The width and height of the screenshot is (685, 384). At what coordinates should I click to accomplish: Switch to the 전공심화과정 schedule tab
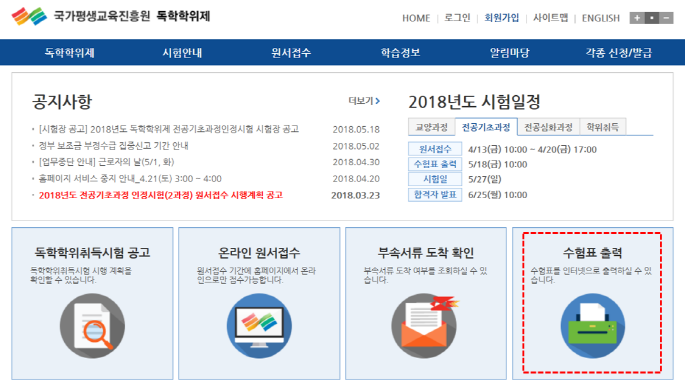[x=548, y=127]
